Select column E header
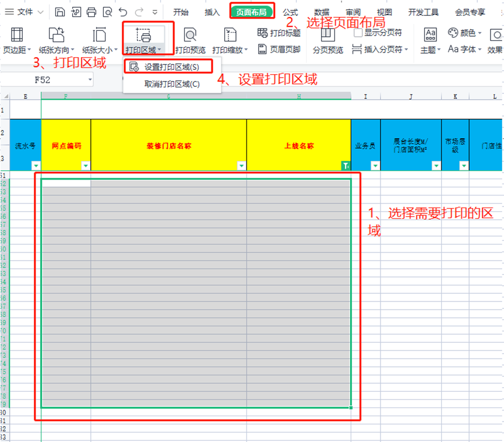This screenshot has width=504, height=442. [x=26, y=96]
